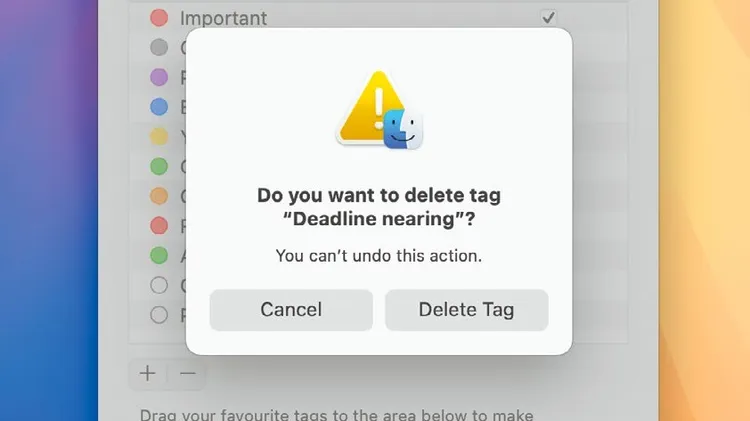Viewport: 750px width, 421px height.
Task: Select the red Important tag dot
Action: [159, 18]
